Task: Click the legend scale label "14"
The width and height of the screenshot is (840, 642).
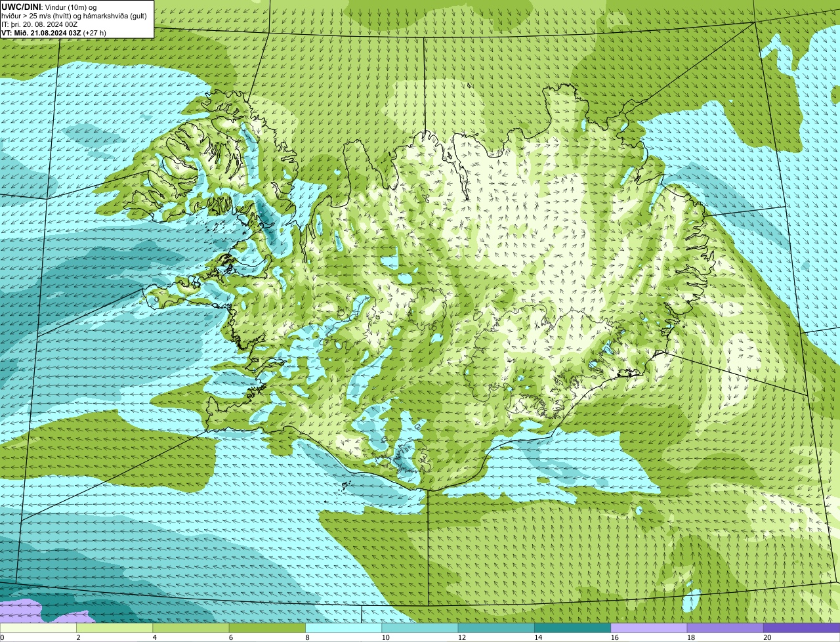Action: [538, 637]
